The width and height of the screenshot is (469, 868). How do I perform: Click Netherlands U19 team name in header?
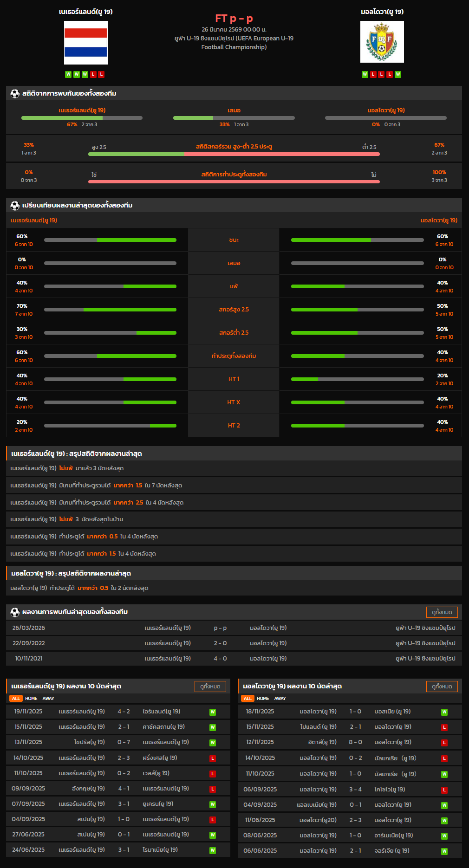coord(85,12)
